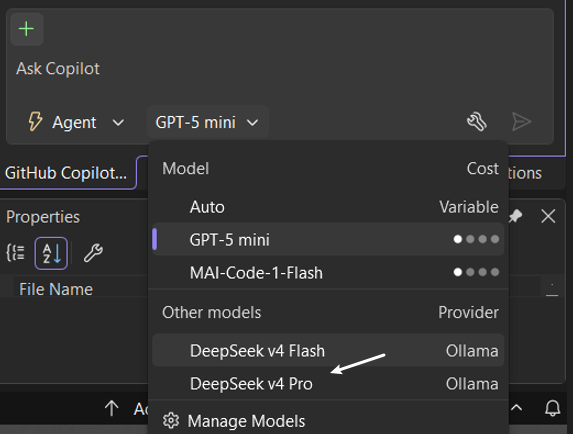Open the tools wrench icon in chat box

coord(477,122)
